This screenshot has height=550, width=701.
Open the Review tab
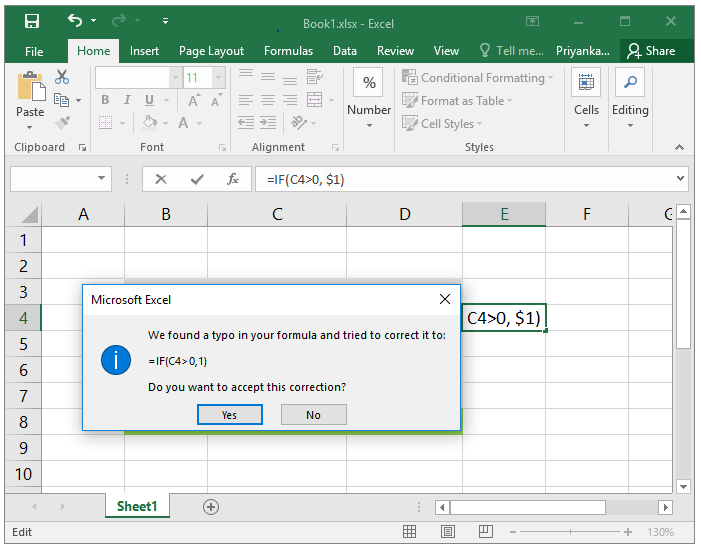coord(395,51)
